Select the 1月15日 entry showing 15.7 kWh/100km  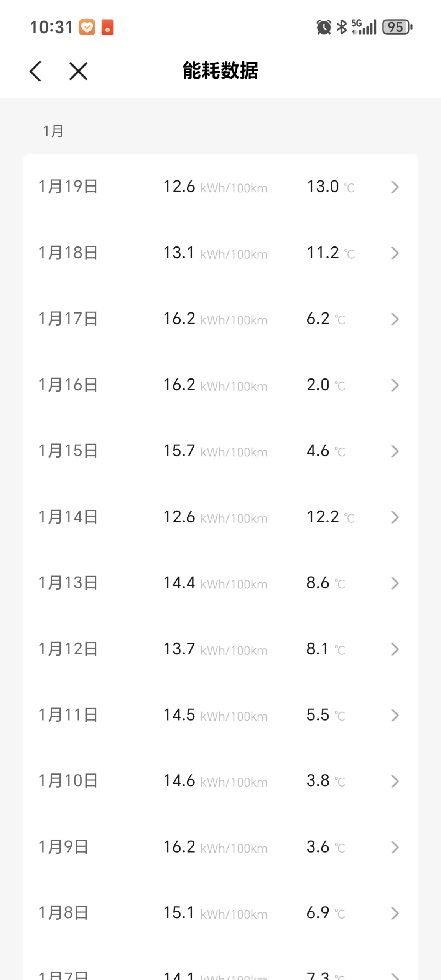220,451
